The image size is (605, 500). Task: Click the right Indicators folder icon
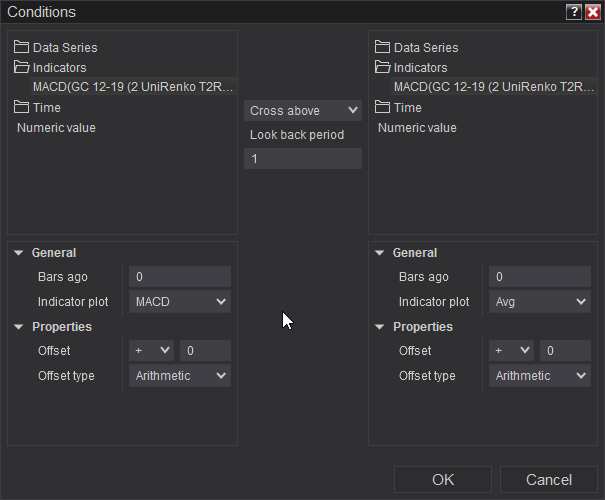pos(383,67)
